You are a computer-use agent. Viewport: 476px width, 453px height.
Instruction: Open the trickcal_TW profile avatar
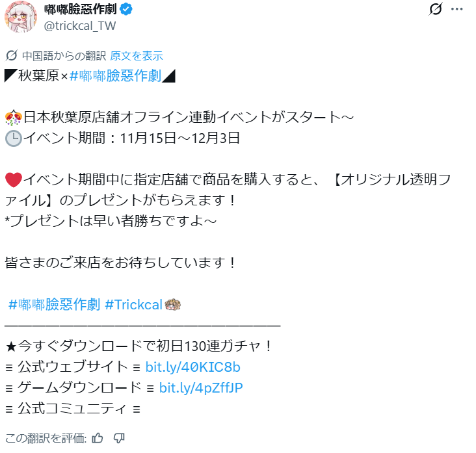pos(21,17)
